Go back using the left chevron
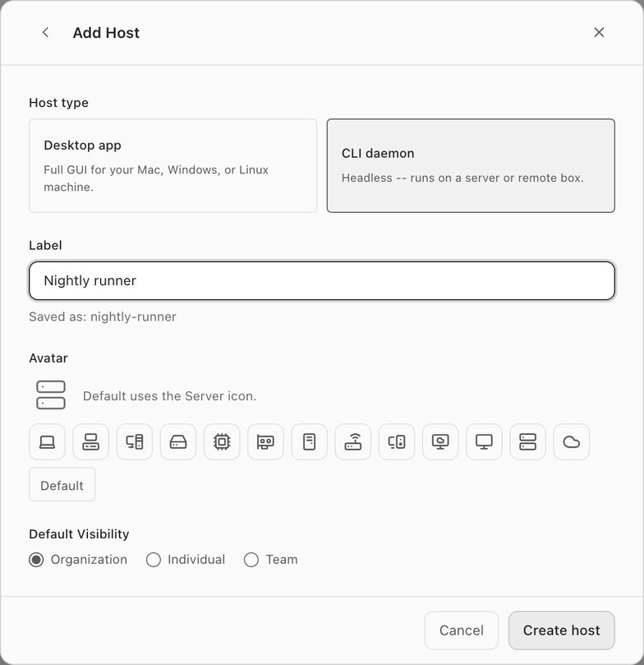644x665 pixels. [46, 33]
